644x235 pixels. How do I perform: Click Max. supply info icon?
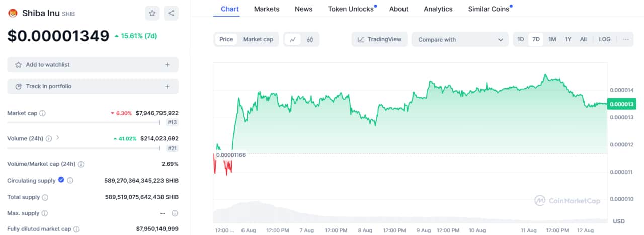[x=44, y=213]
